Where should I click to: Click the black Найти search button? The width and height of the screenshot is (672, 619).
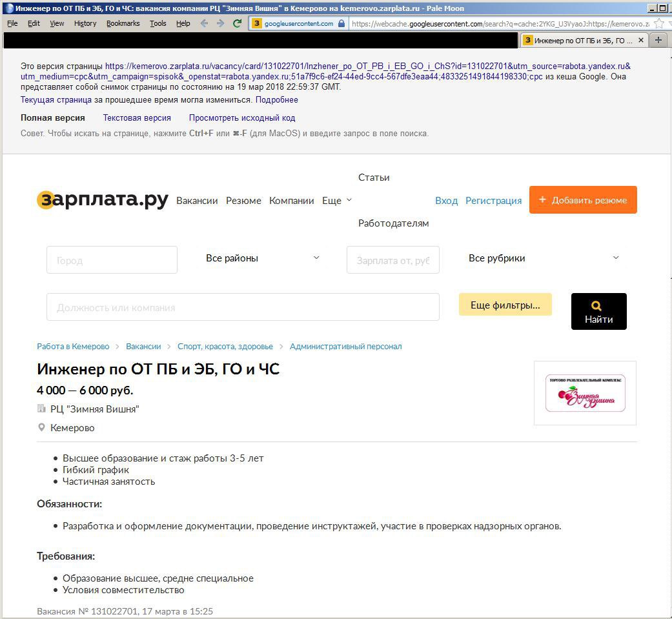[x=598, y=312]
